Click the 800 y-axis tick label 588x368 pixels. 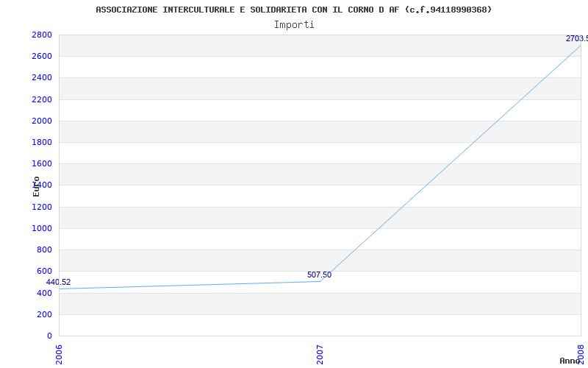44,250
